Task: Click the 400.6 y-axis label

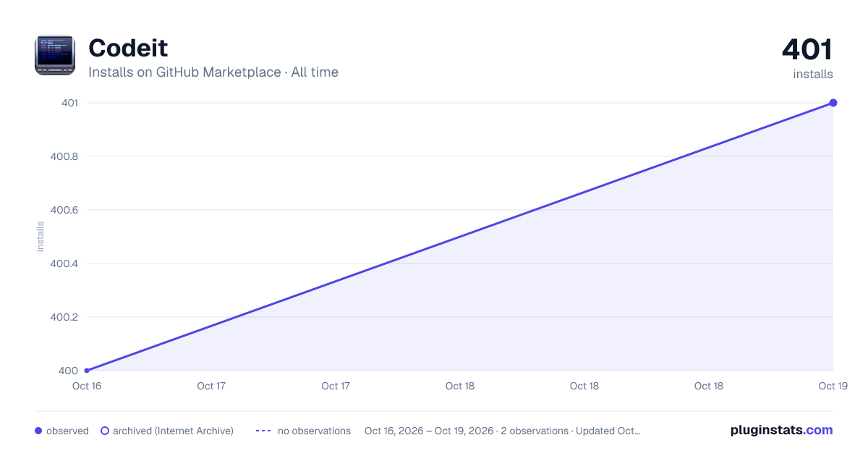Action: click(x=64, y=210)
